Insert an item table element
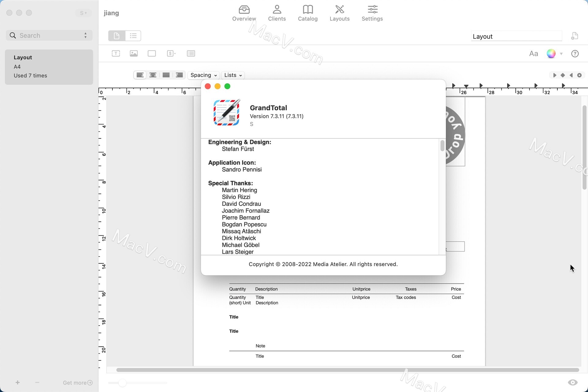 click(191, 53)
